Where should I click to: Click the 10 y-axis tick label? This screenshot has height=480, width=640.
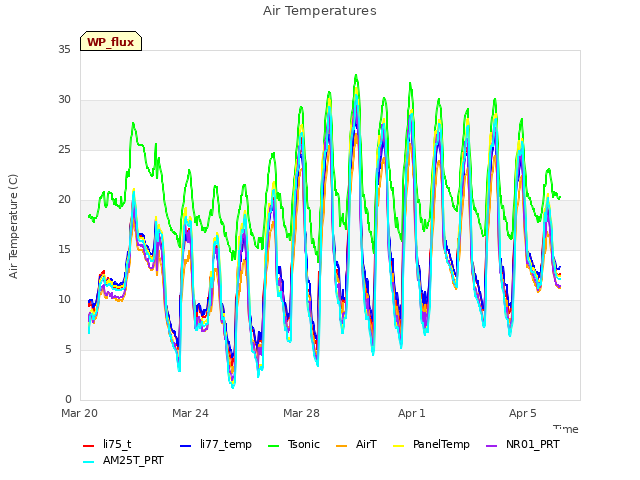(64, 300)
